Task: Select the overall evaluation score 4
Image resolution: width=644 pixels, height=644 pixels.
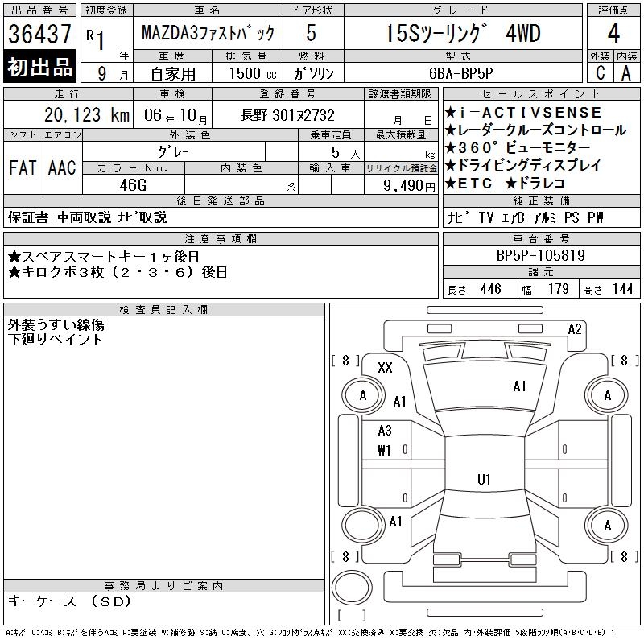Action: 613,33
